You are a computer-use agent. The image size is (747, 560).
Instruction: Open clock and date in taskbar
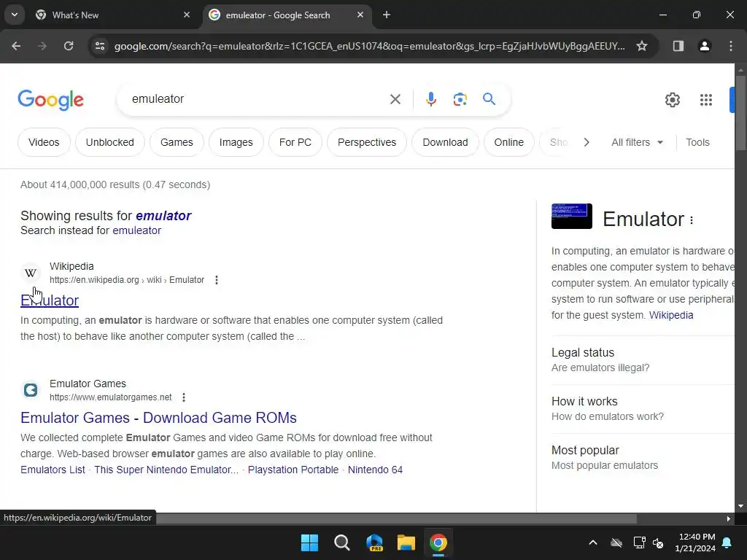[x=695, y=542]
